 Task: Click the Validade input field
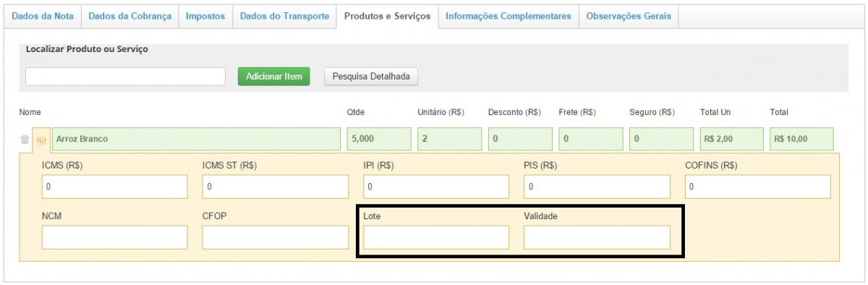click(x=597, y=237)
